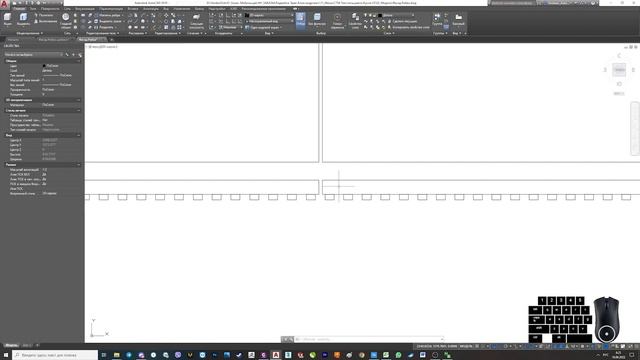Select the Presspull (Вытягивание) tool

(x=45, y=21)
